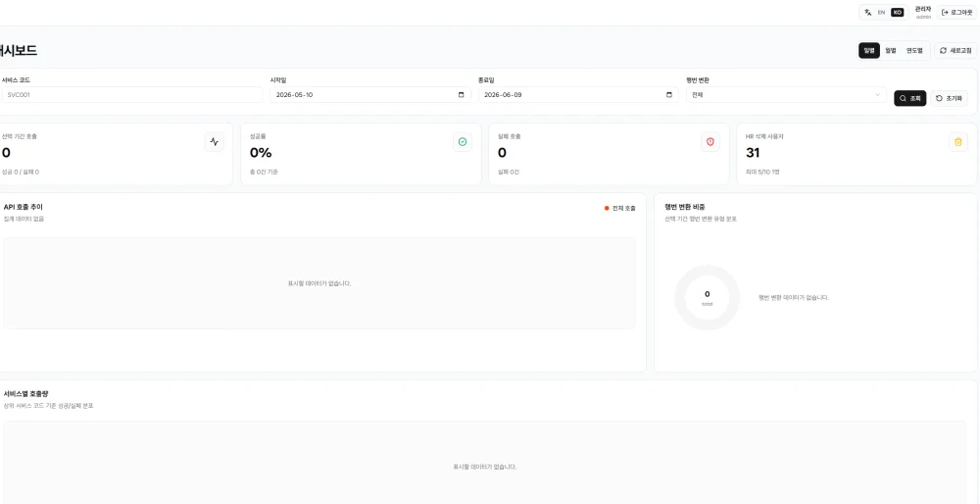The image size is (980, 504).
Task: Click the language translate icon
Action: click(868, 12)
